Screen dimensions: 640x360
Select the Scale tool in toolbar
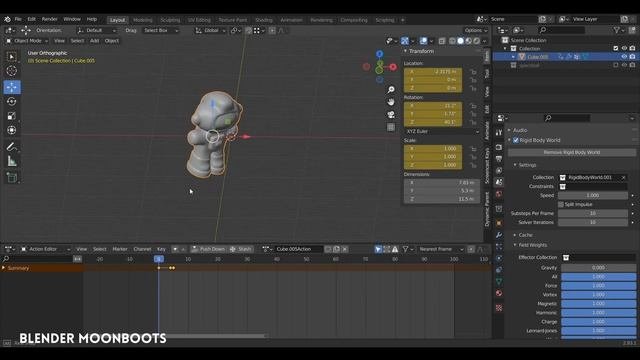[x=12, y=116]
